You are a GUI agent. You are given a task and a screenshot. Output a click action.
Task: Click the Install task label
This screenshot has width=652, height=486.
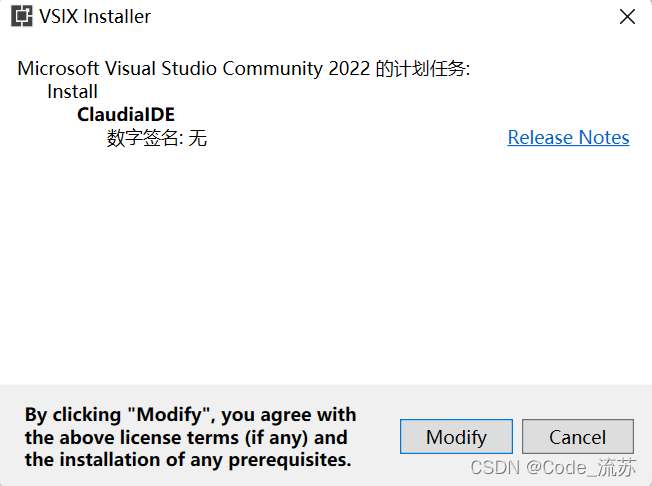(72, 91)
